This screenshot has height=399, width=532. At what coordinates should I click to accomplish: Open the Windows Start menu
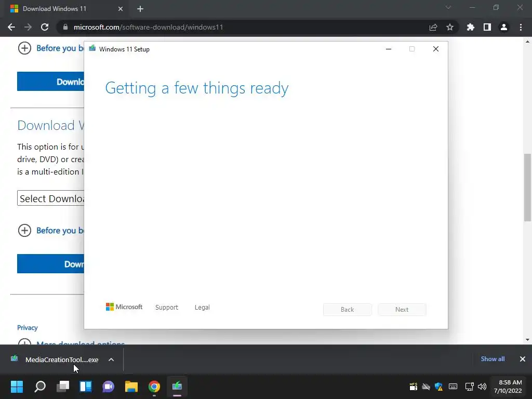coord(17,387)
